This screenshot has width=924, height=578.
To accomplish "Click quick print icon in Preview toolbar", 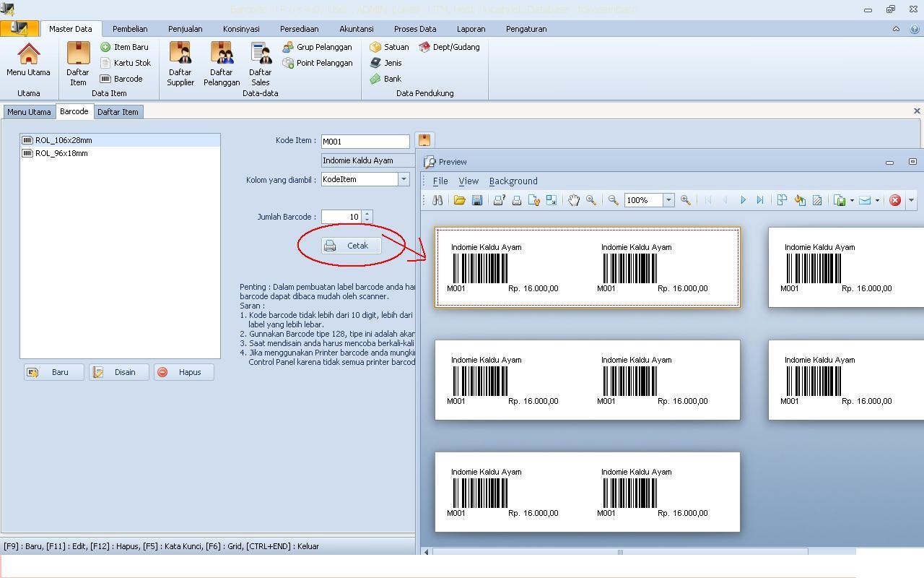I will [x=517, y=200].
